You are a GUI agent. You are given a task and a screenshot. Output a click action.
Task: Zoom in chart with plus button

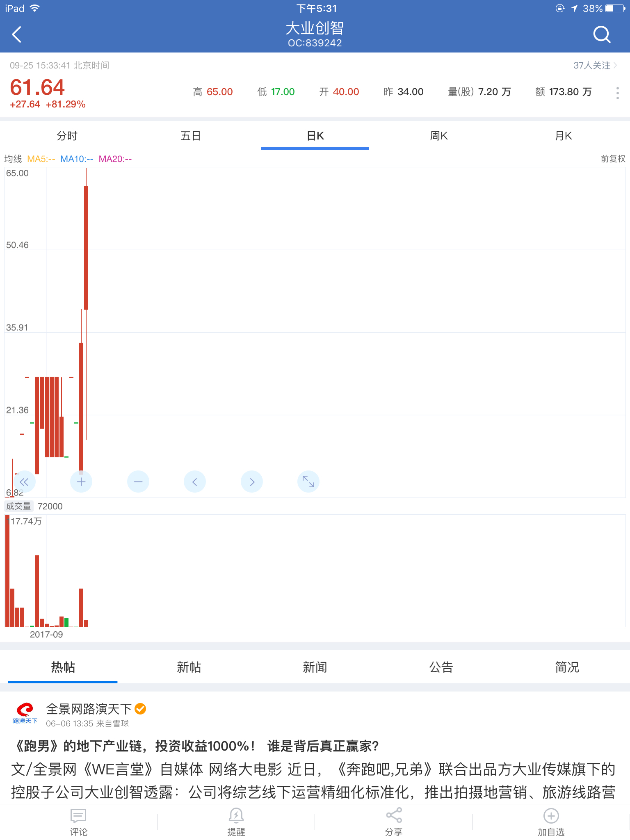[81, 482]
